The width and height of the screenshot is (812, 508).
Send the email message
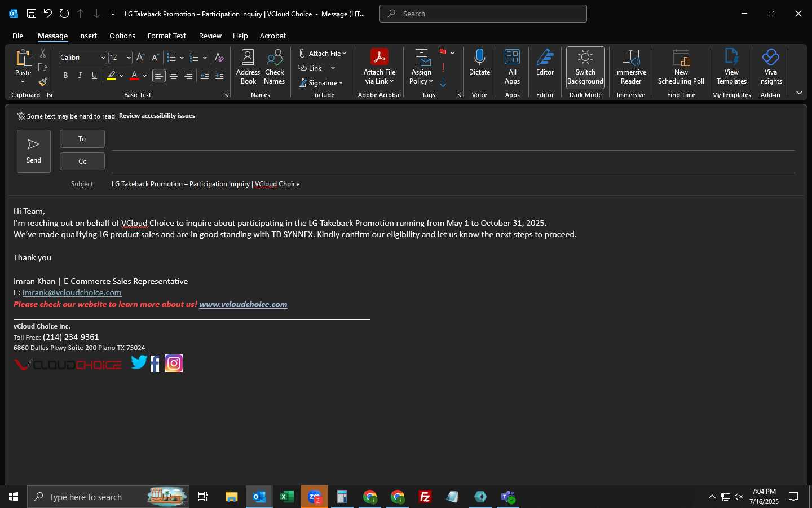pyautogui.click(x=34, y=151)
